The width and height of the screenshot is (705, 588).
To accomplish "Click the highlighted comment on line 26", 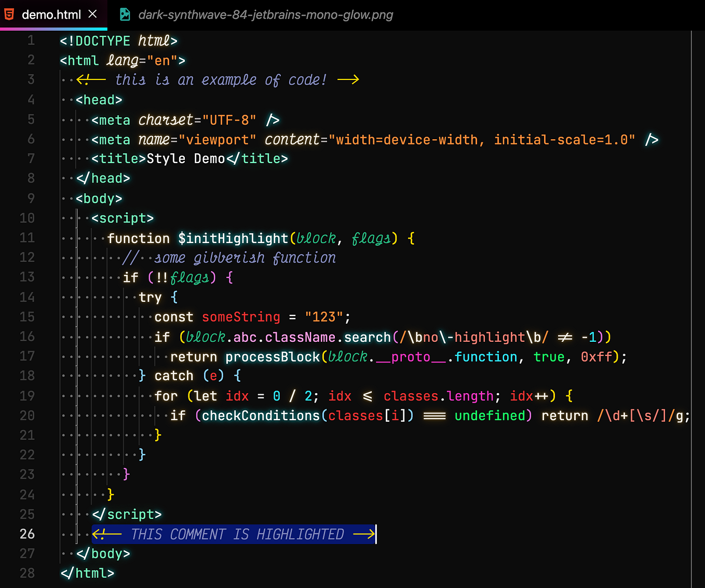I will click(234, 534).
